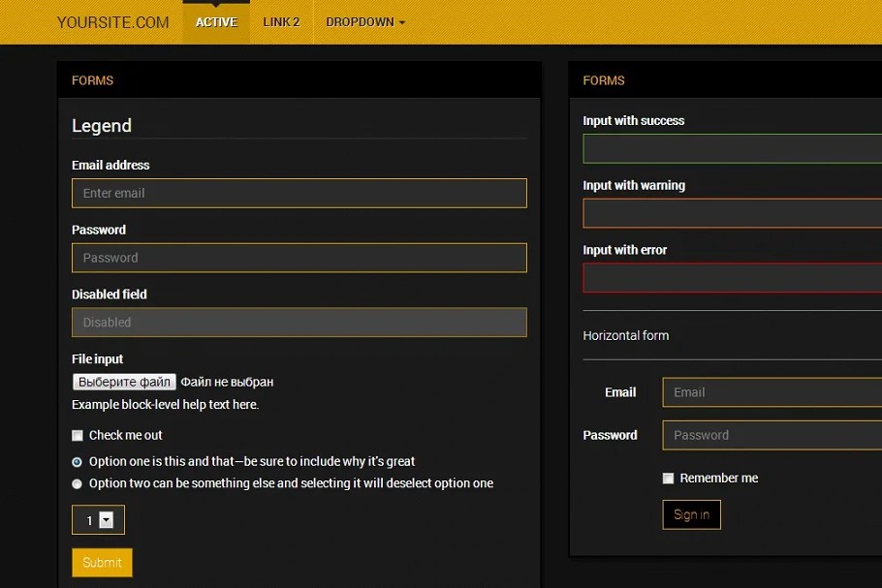
Task: Click the Disabled field input
Action: coord(299,323)
